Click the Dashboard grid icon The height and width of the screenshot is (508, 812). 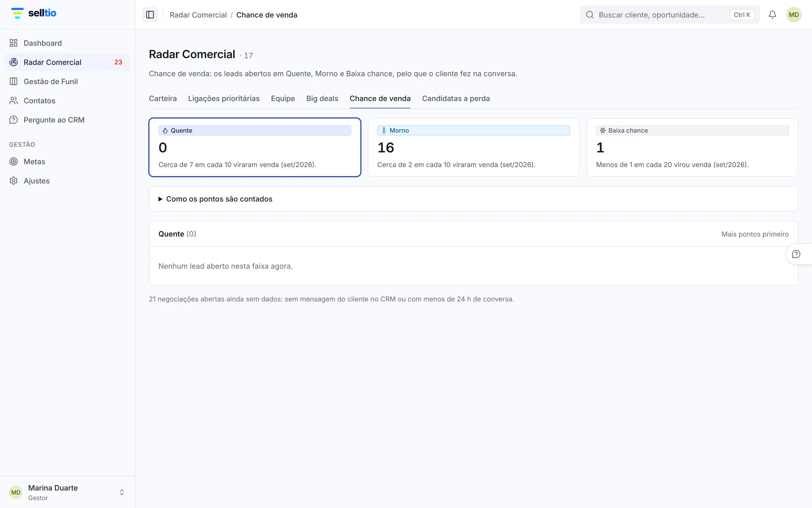point(14,43)
